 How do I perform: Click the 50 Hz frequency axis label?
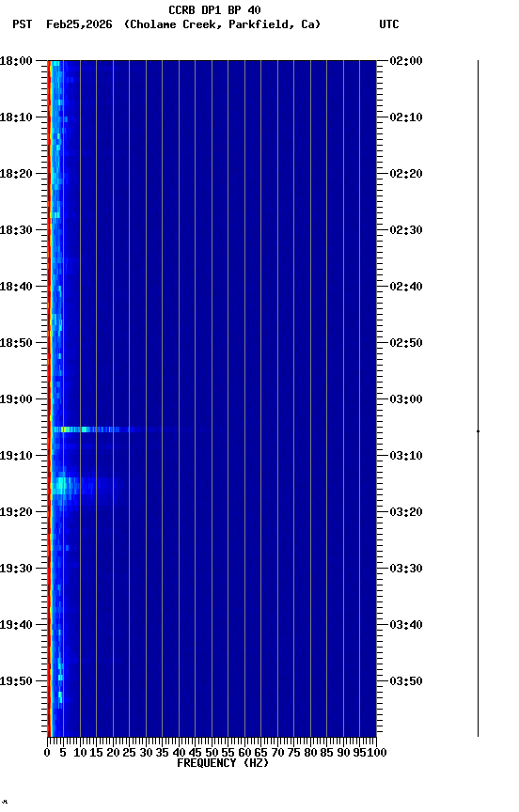[212, 753]
